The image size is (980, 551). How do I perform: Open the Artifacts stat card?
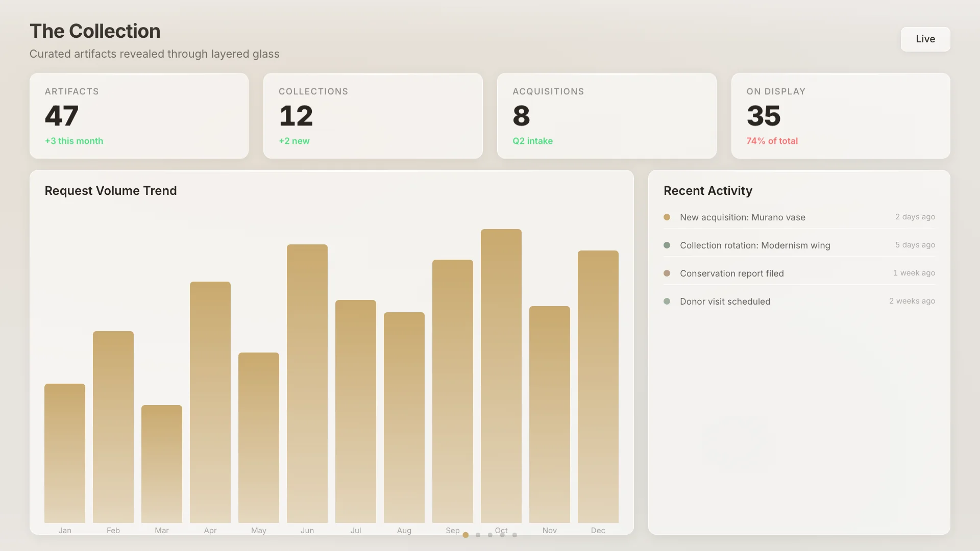click(x=139, y=116)
